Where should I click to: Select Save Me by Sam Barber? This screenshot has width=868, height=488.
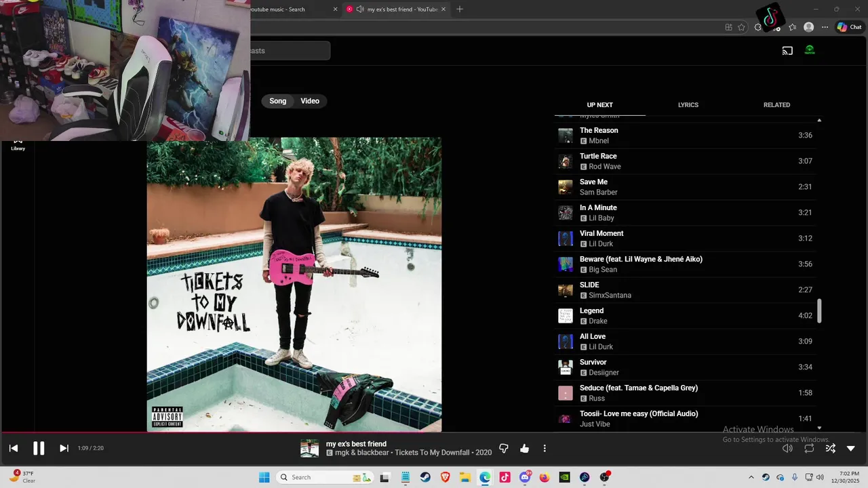[x=685, y=187]
